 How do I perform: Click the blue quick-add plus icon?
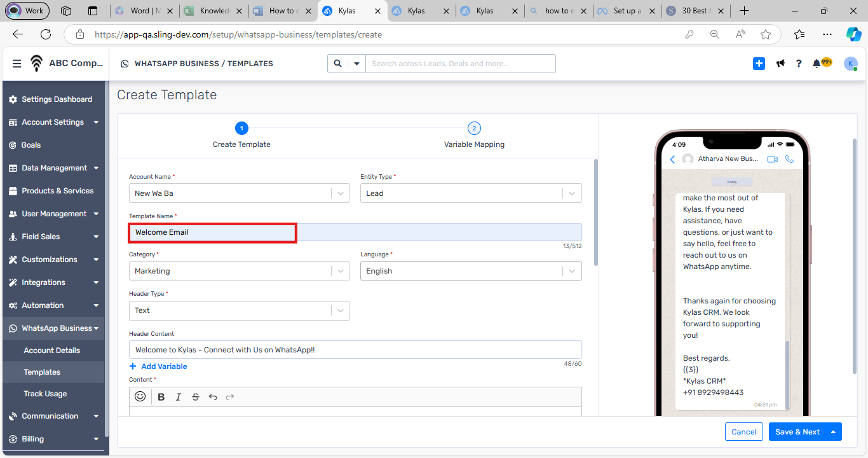(759, 64)
